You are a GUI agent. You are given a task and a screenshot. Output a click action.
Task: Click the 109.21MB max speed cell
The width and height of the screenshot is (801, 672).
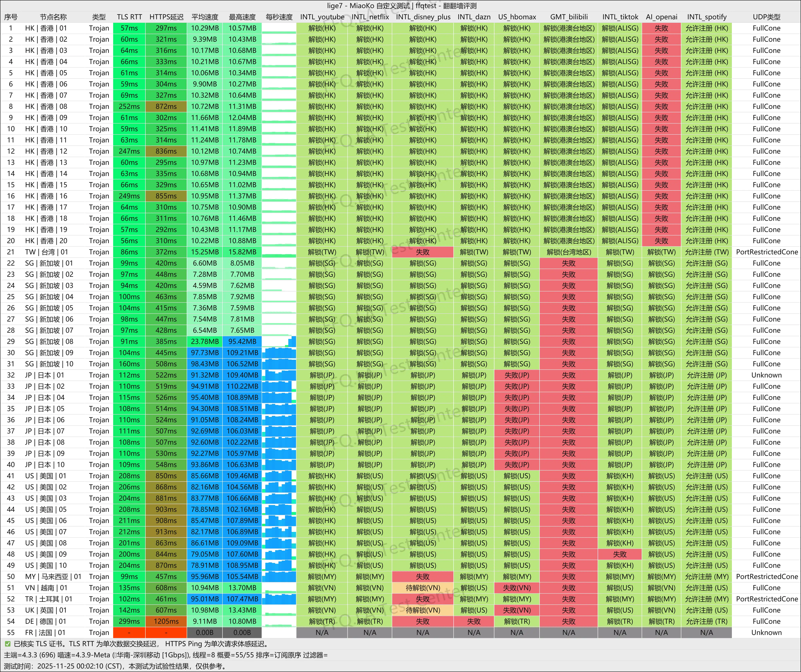(x=243, y=353)
